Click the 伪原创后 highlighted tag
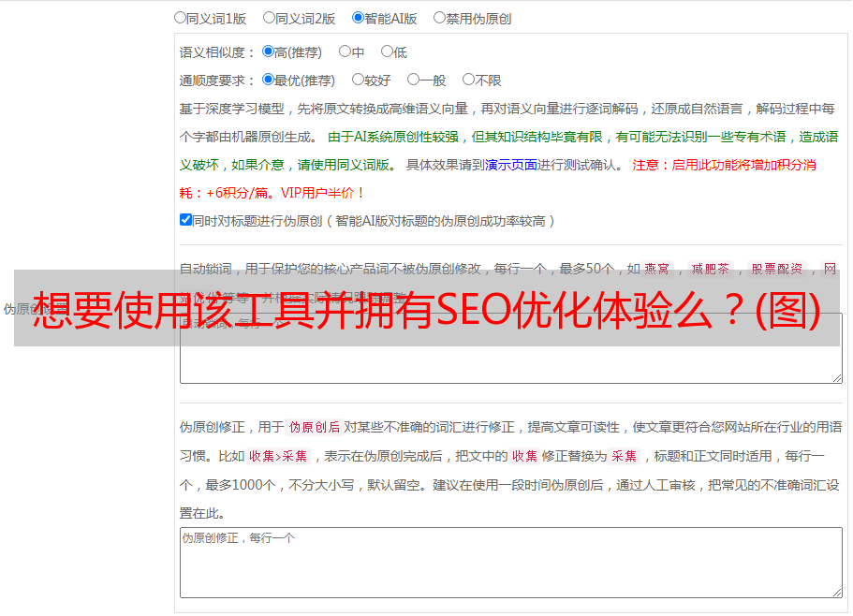Screen dimensions: 853x616 pyautogui.click(x=315, y=427)
